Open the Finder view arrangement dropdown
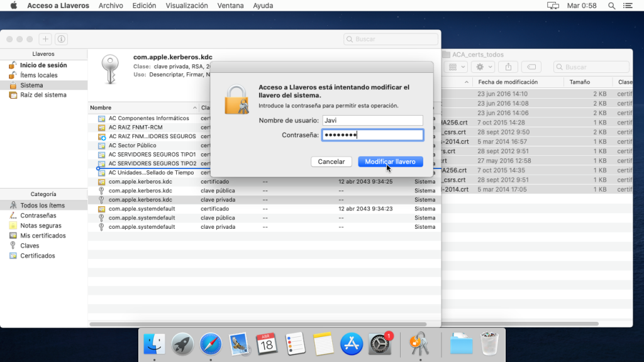This screenshot has width=644, height=362. (457, 67)
